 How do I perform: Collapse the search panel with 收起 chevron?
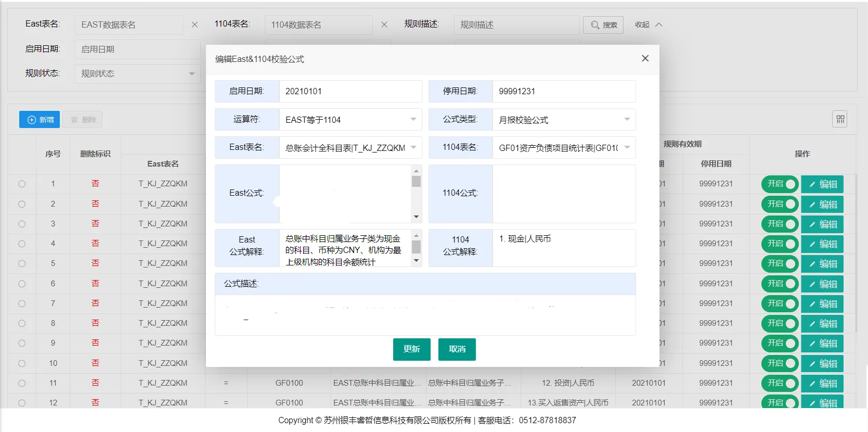(x=649, y=24)
